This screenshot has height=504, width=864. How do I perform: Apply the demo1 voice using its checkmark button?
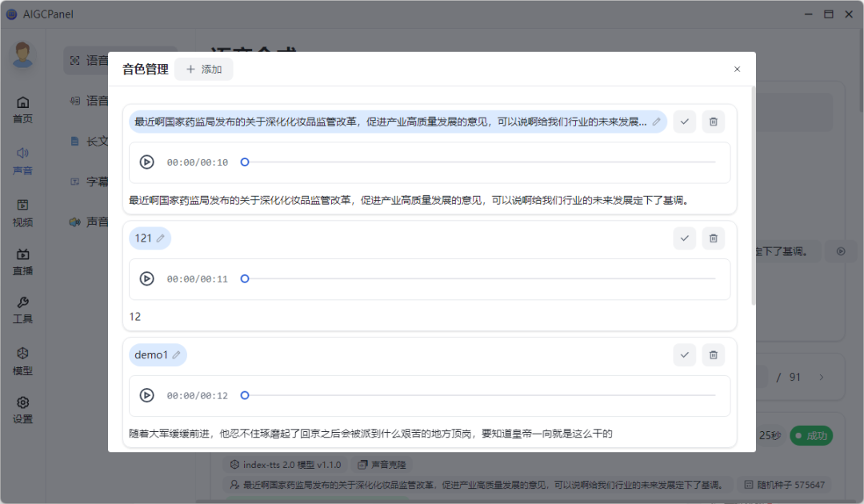[x=684, y=354]
